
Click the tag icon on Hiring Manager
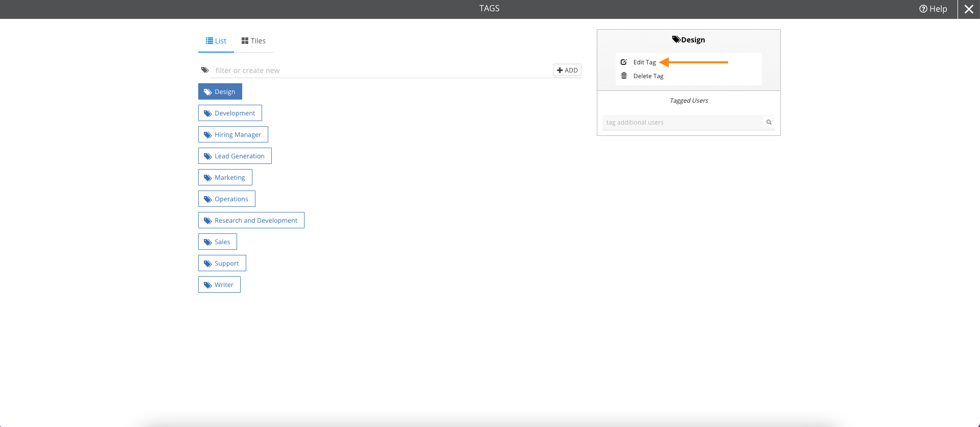(208, 135)
